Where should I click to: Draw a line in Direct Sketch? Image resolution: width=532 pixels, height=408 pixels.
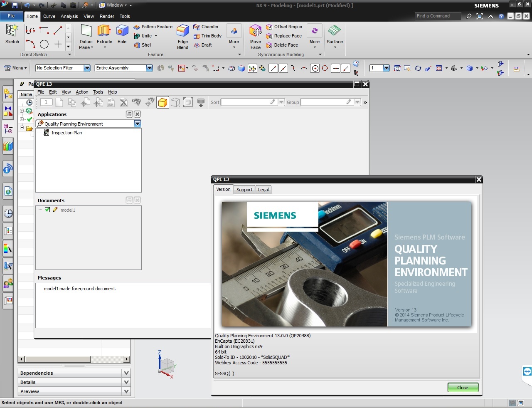click(x=58, y=30)
